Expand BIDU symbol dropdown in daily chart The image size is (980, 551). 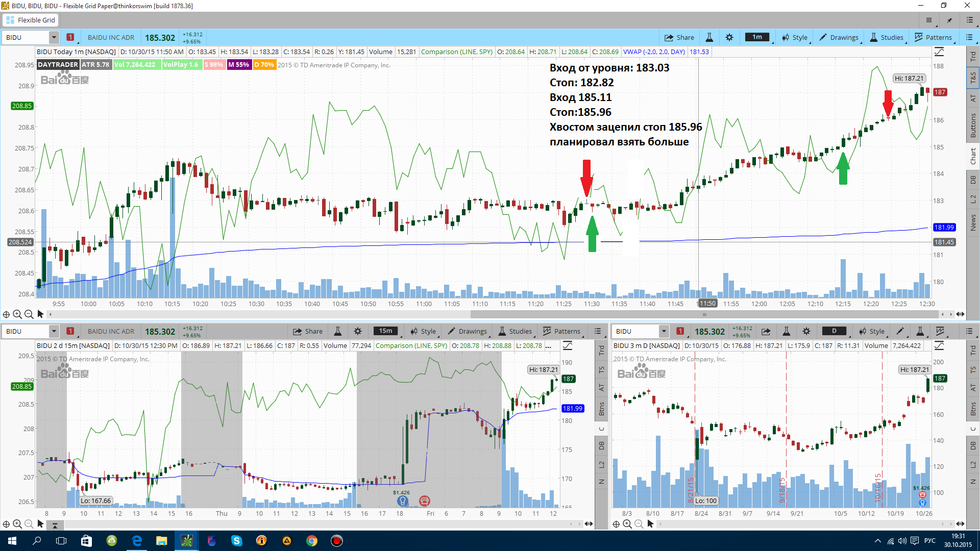664,331
